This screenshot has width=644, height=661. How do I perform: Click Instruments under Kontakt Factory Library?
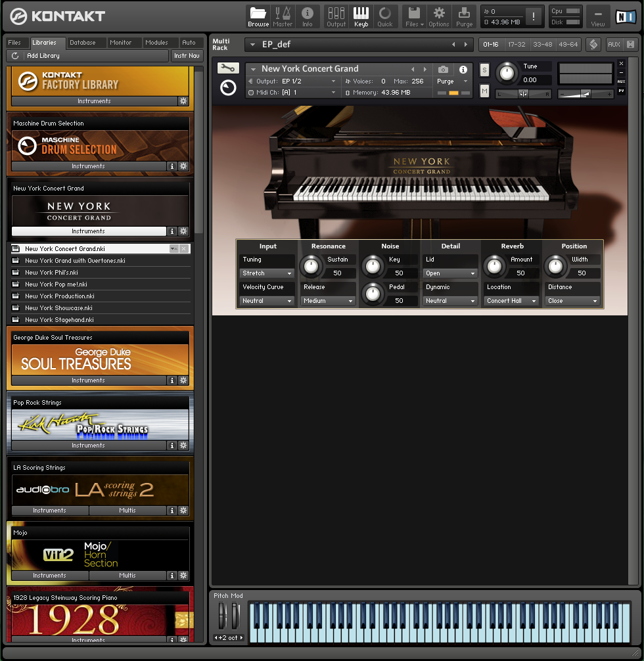click(x=94, y=101)
